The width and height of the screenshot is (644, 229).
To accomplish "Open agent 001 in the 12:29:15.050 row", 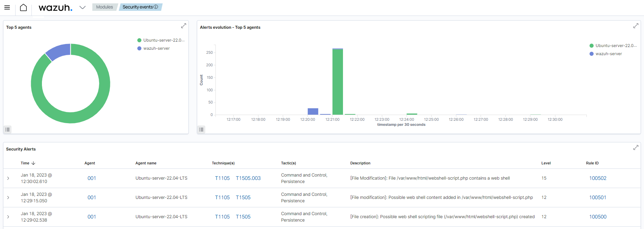I will coord(92,198).
